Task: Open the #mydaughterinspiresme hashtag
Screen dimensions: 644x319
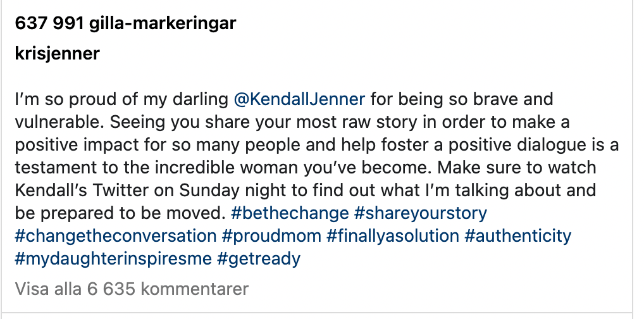Action: coord(113,259)
